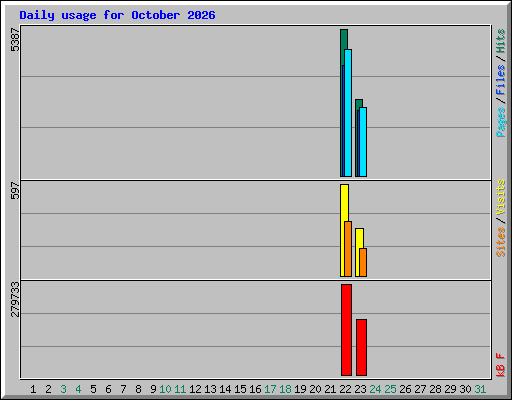Click day label 1 on the axis
512x400 pixels.
point(33,389)
